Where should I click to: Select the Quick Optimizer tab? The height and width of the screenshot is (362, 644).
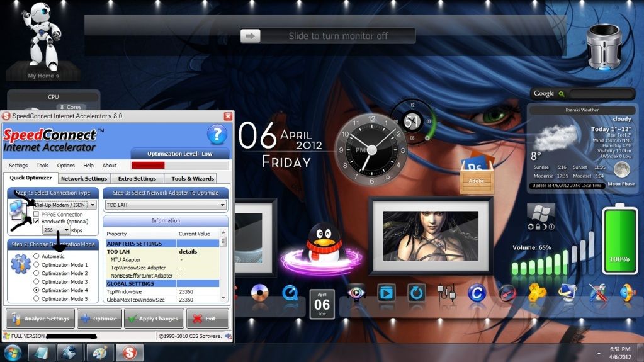(x=31, y=178)
